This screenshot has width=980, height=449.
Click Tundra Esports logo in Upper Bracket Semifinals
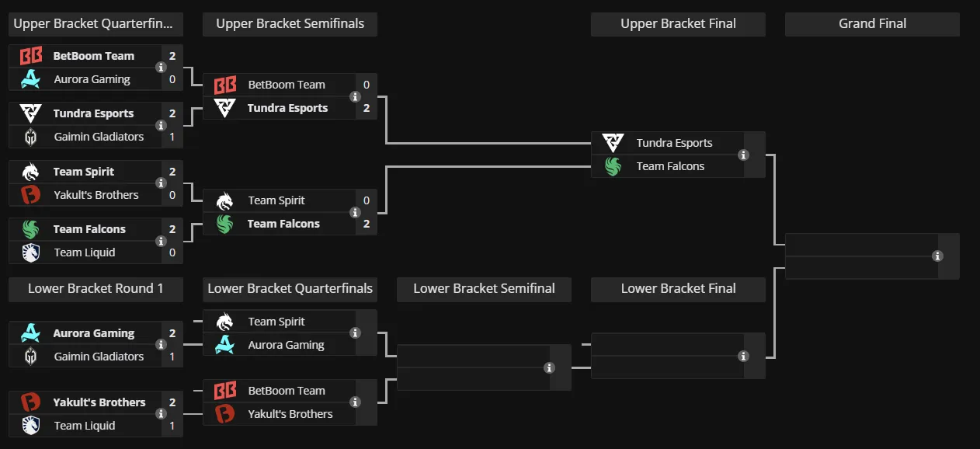(x=224, y=108)
